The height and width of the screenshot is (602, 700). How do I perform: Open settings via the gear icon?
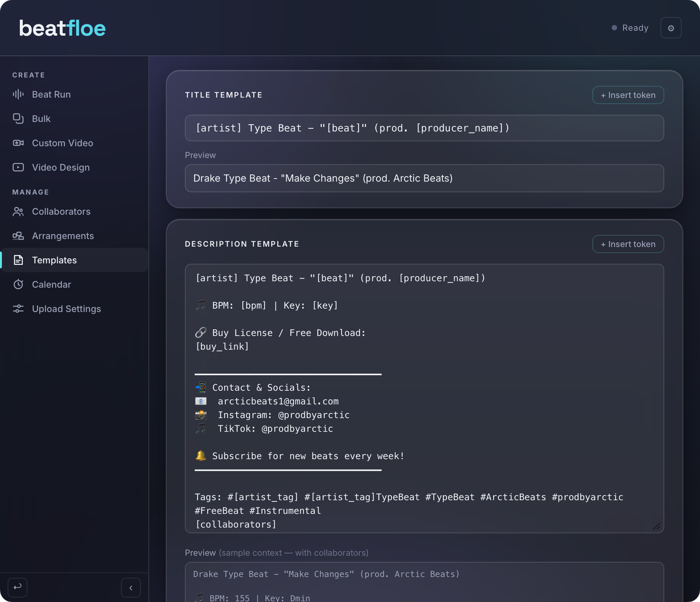click(671, 28)
